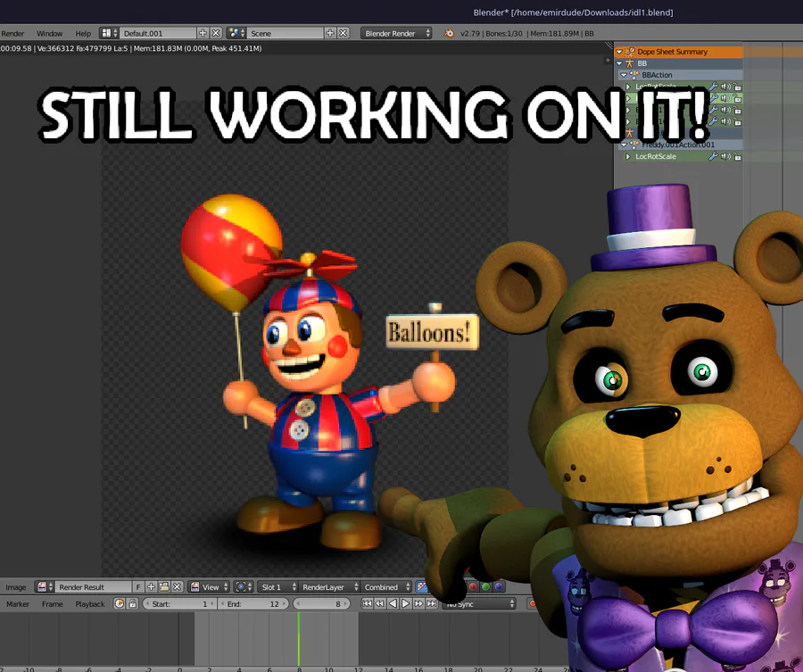Image resolution: width=803 pixels, height=672 pixels.
Task: Open the View mode dropdown
Action: point(209,587)
